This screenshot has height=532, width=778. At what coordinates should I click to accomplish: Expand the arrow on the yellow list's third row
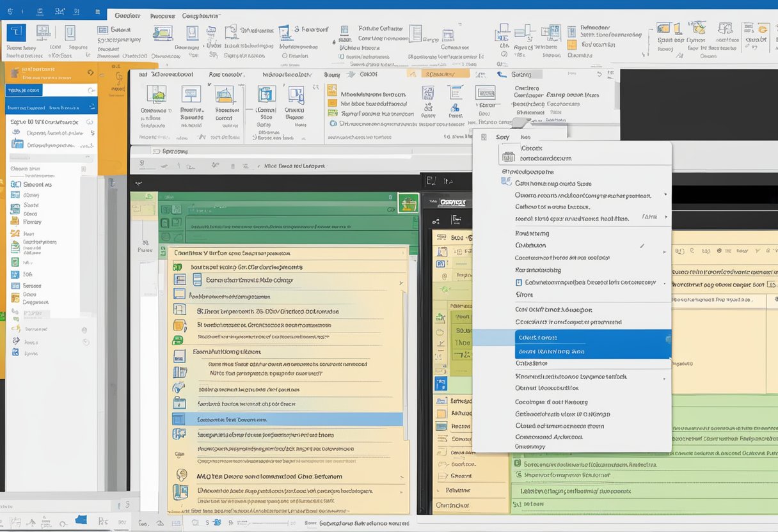point(401,282)
